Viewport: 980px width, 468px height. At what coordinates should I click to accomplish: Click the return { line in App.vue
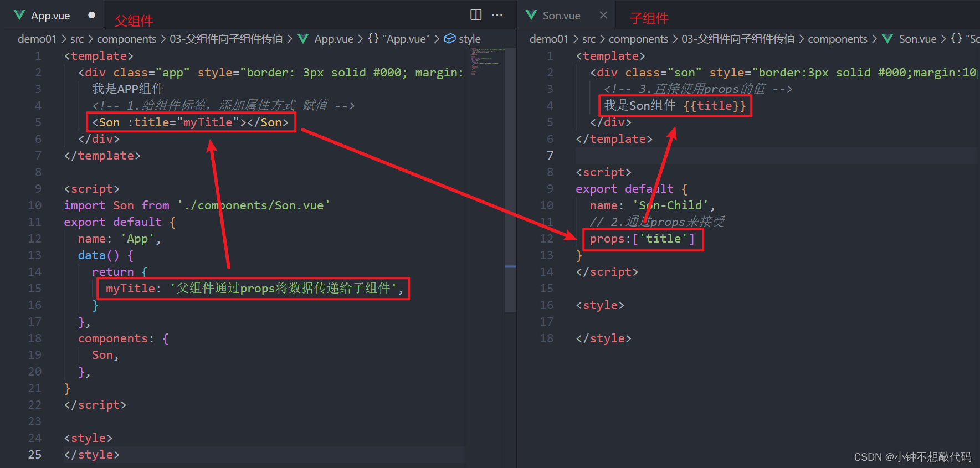coord(120,271)
